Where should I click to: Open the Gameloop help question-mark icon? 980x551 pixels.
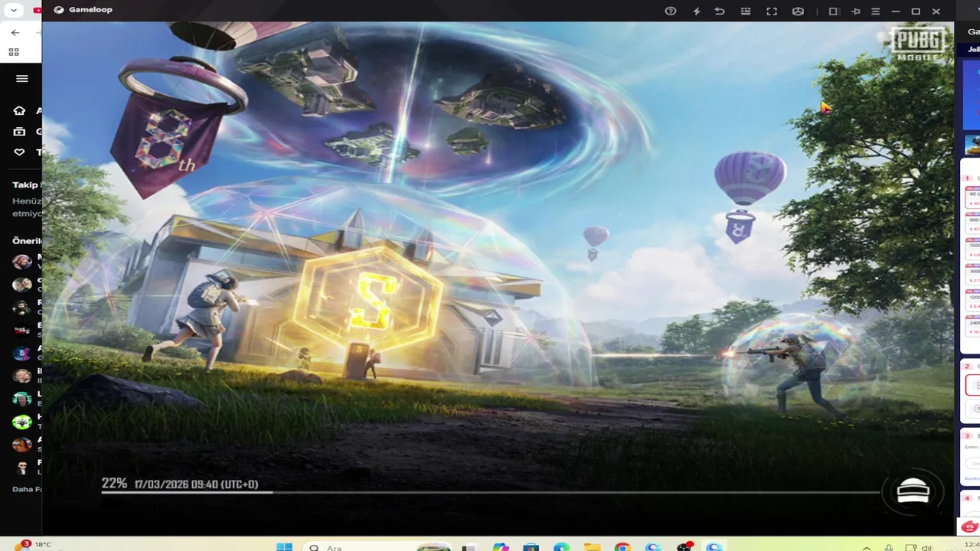[x=671, y=11]
